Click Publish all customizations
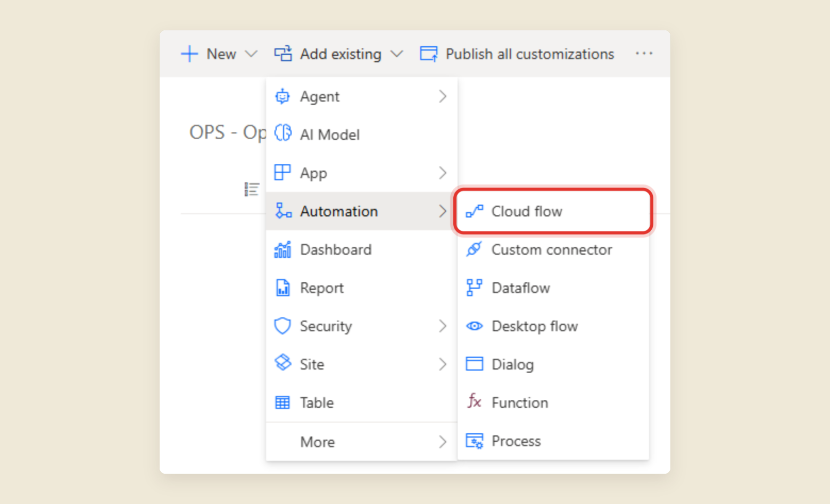This screenshot has height=504, width=830. pos(530,54)
